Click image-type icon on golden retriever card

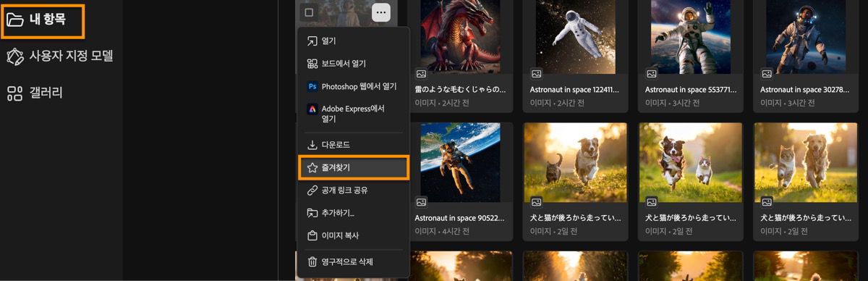767,202
